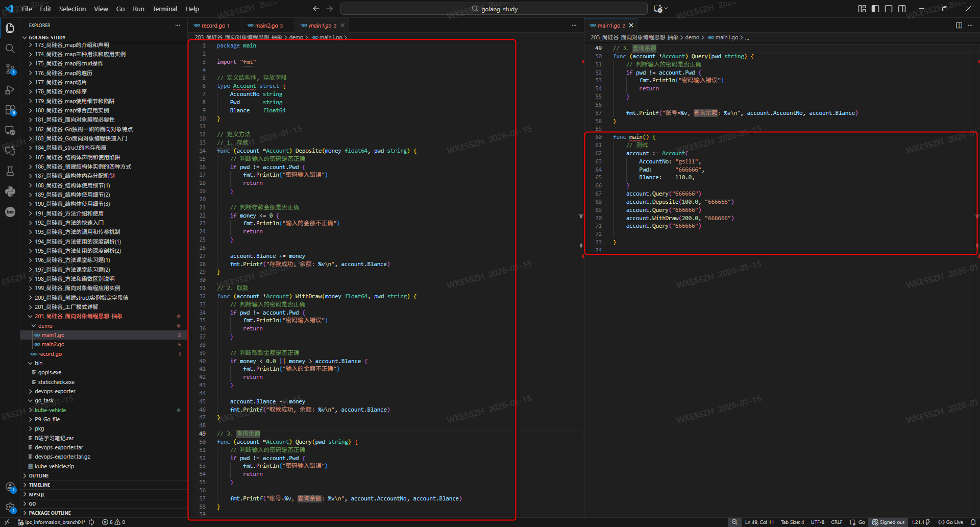
Task: Collapse the bin folder
Action: (x=38, y=363)
